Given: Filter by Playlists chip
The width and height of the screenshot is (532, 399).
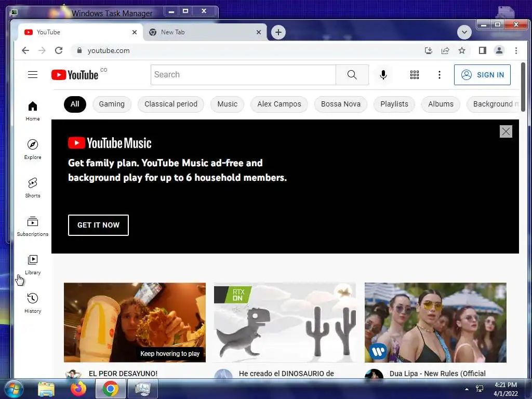Looking at the screenshot, I should coord(394,104).
